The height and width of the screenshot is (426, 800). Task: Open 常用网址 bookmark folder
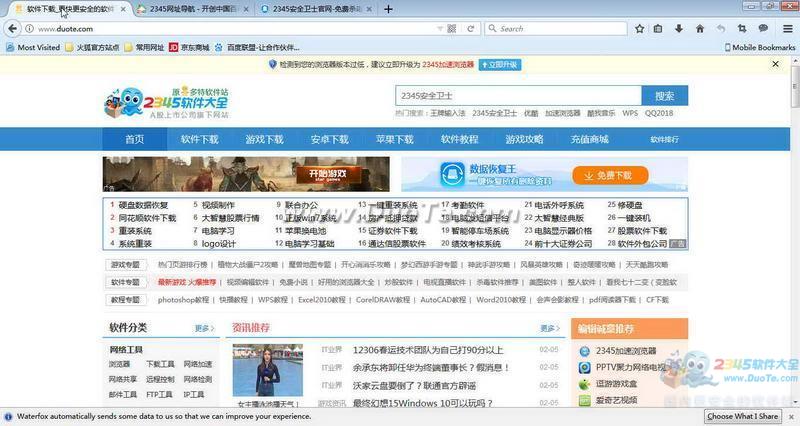[x=144, y=47]
